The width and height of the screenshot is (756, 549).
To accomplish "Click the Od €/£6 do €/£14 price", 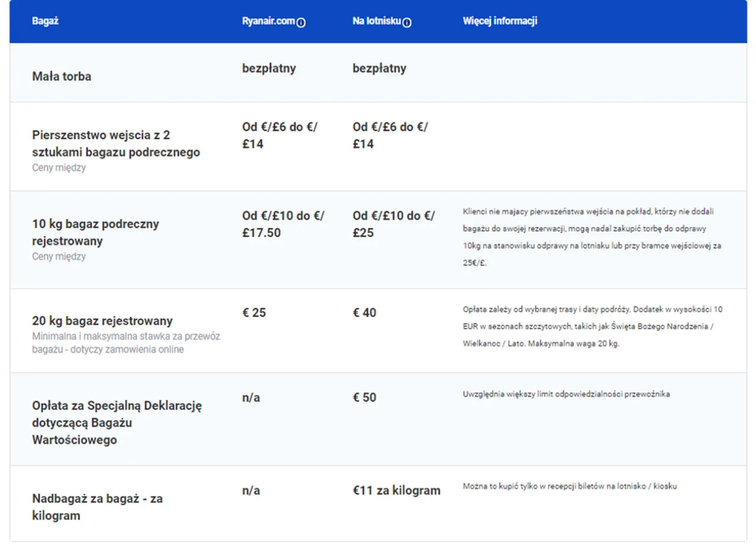I will coord(278,135).
